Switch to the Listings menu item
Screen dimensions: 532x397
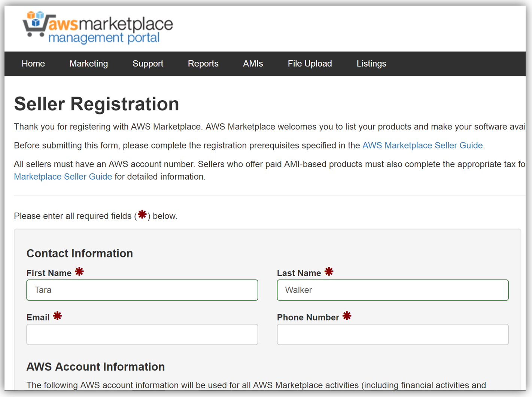click(371, 64)
